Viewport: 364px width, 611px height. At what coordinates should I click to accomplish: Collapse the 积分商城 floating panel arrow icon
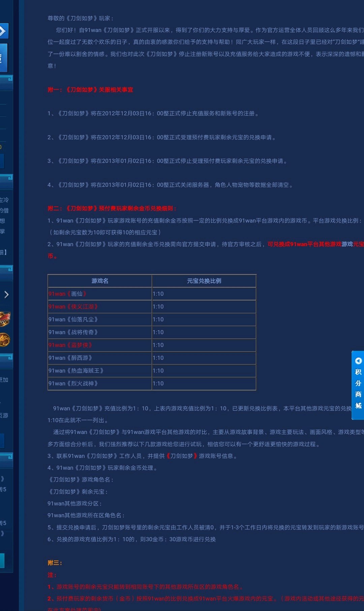coord(358,361)
